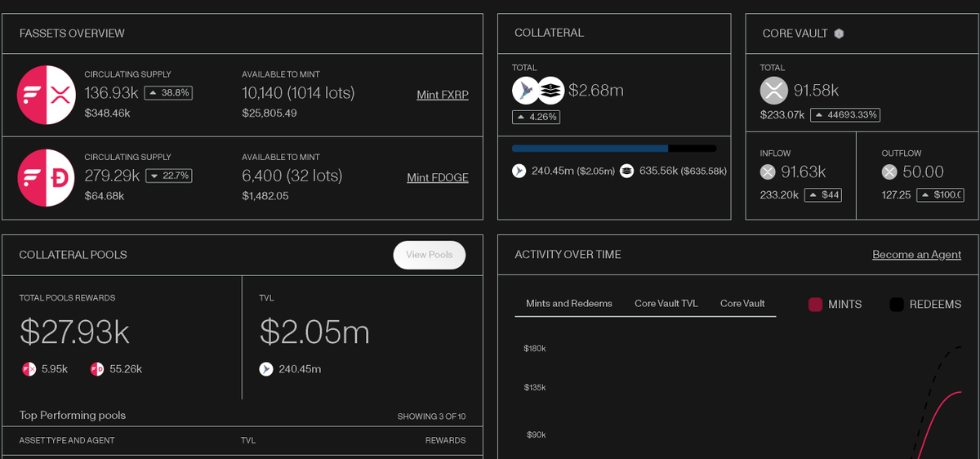This screenshot has width=980, height=459.
Task: Click the View Pools button
Action: coord(430,255)
